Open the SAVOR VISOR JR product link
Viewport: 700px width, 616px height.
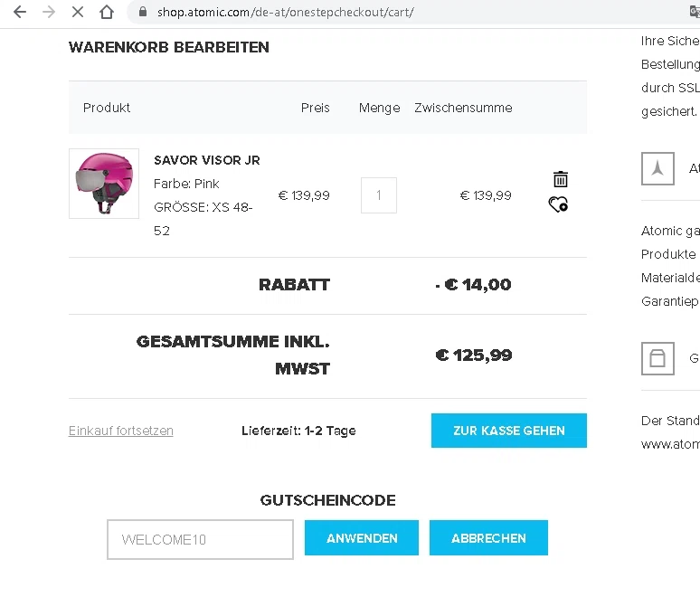tap(207, 160)
